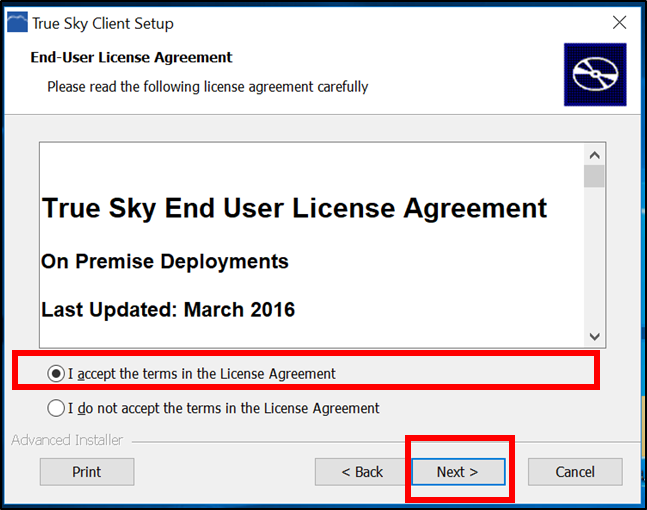647x510 pixels.
Task: Go back with the "< Back" button
Action: 361,472
